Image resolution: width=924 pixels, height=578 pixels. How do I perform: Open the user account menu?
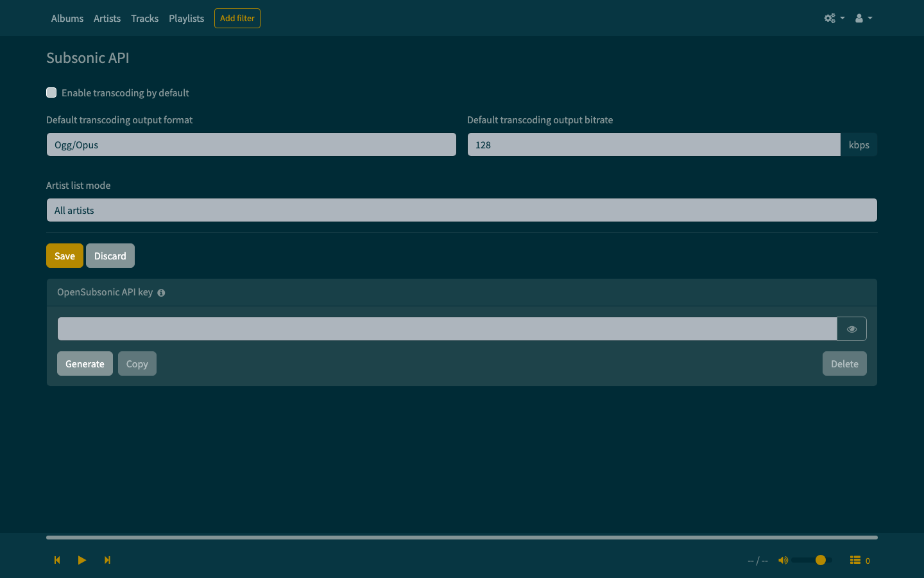[863, 18]
